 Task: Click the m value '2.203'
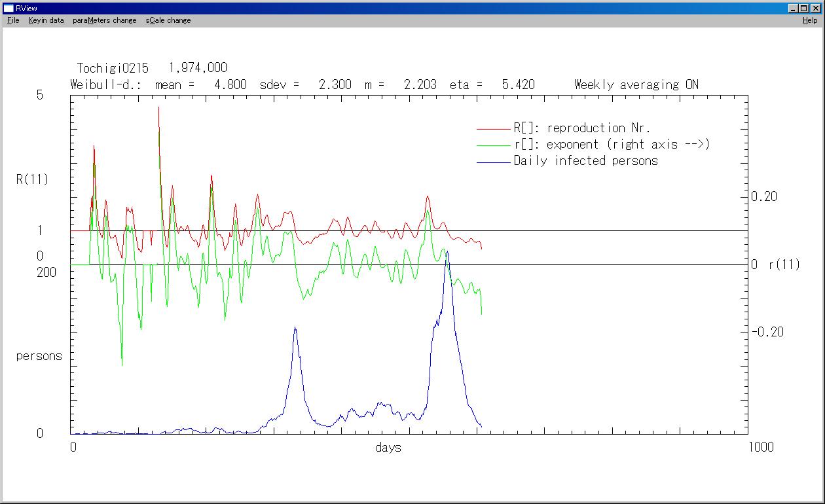click(x=420, y=84)
